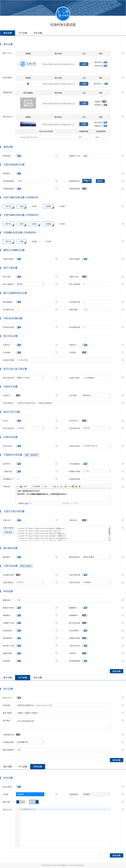Screen dimensions: 126x868
Task: Toggle the 导航搜索 switch
Action: click(x=19, y=156)
